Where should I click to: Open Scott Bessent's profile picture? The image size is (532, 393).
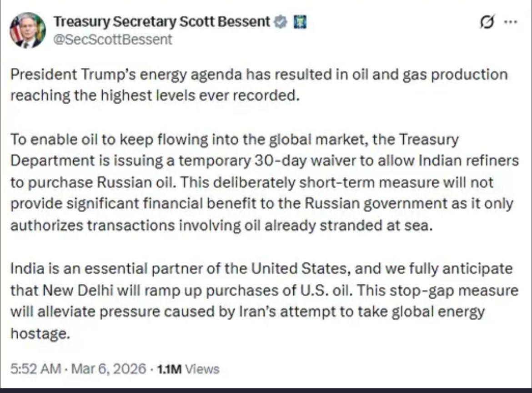coord(27,30)
